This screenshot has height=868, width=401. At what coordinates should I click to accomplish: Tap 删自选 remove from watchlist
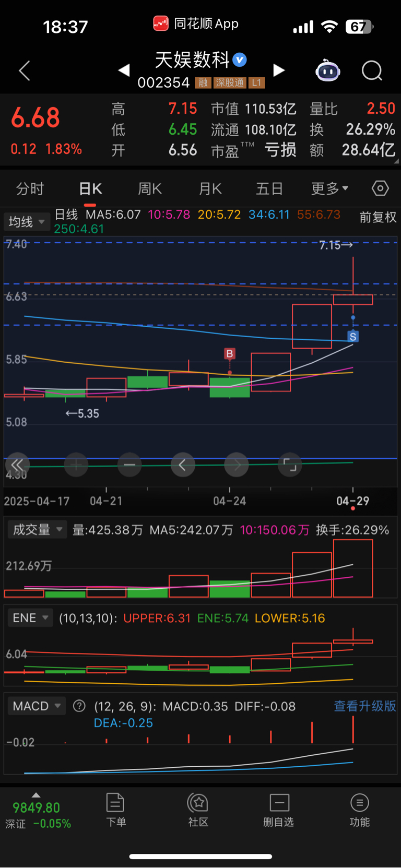[279, 810]
